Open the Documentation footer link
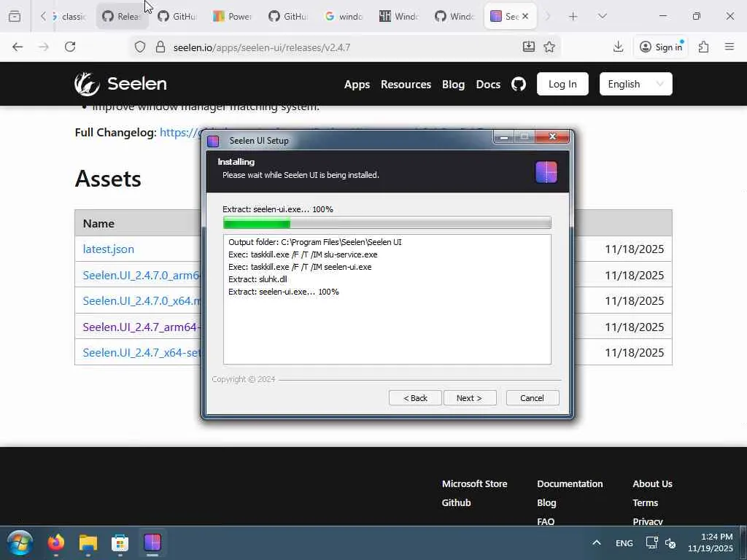747x560 pixels. pyautogui.click(x=570, y=484)
